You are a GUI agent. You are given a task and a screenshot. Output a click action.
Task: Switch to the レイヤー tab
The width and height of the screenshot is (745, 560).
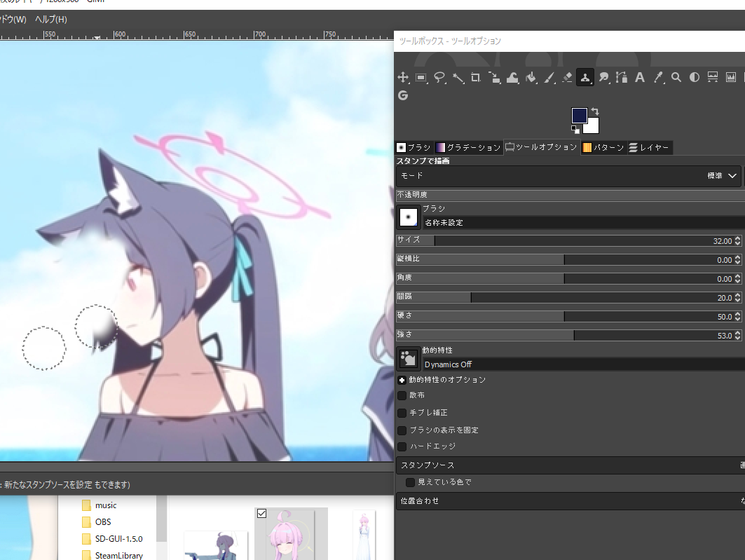pyautogui.click(x=649, y=148)
